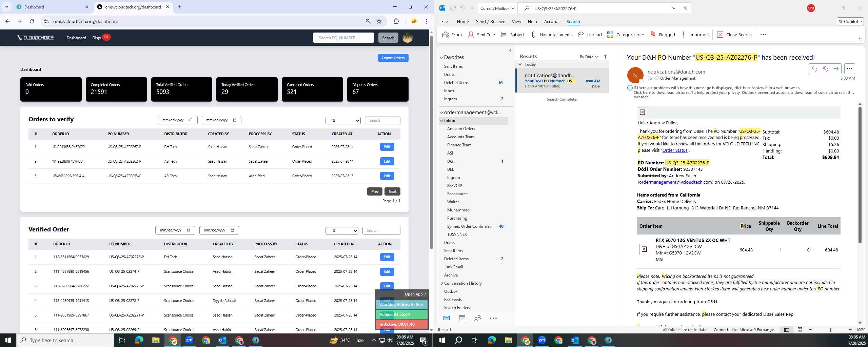Open Outlook View ribbon tab
Viewport: 868px width, 347px height.
[516, 21]
